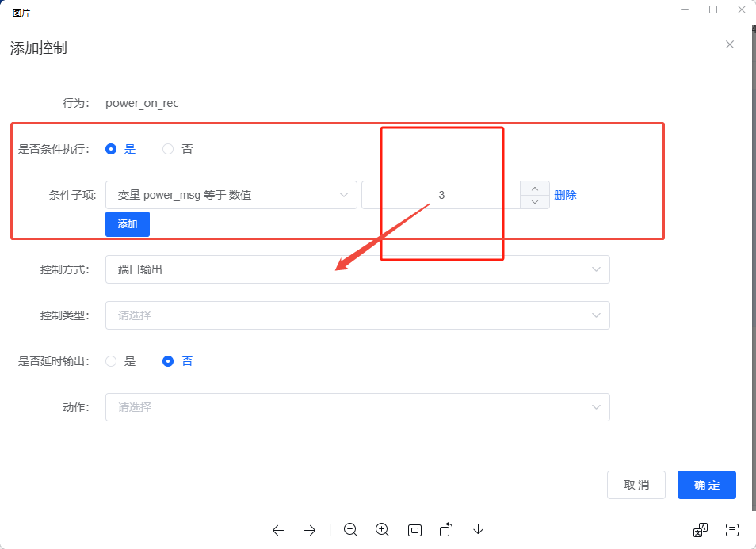Select 否 for 是否条件执行
756x549 pixels.
click(166, 148)
